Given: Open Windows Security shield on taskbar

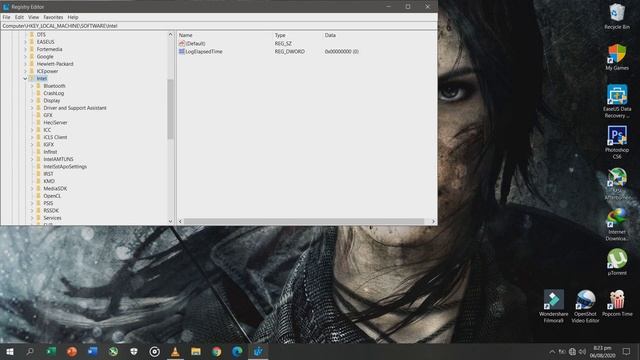Looking at the screenshot, I should point(134,351).
